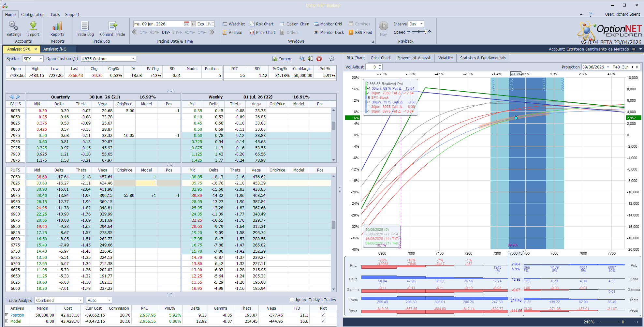
Task: Go to next expiration with right arrow
Action: 18,97
